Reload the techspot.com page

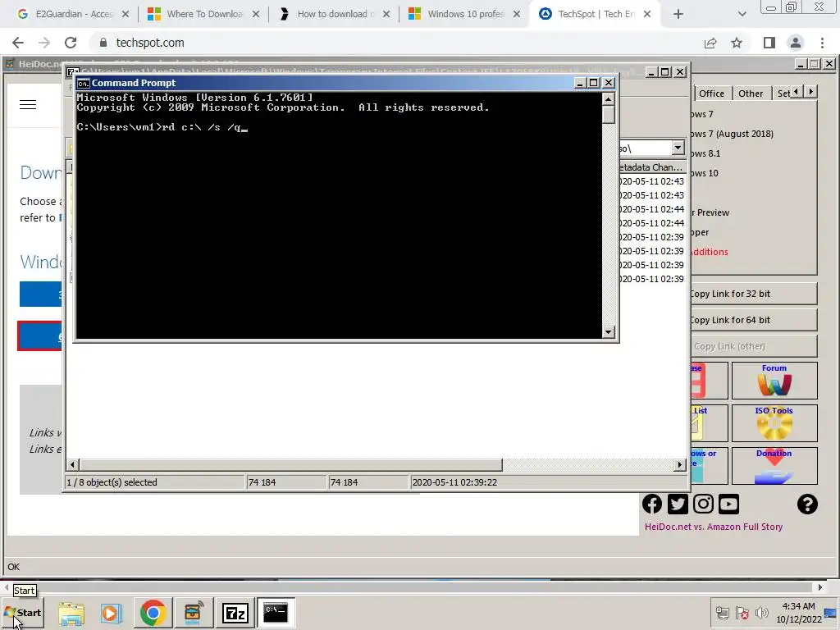click(71, 43)
